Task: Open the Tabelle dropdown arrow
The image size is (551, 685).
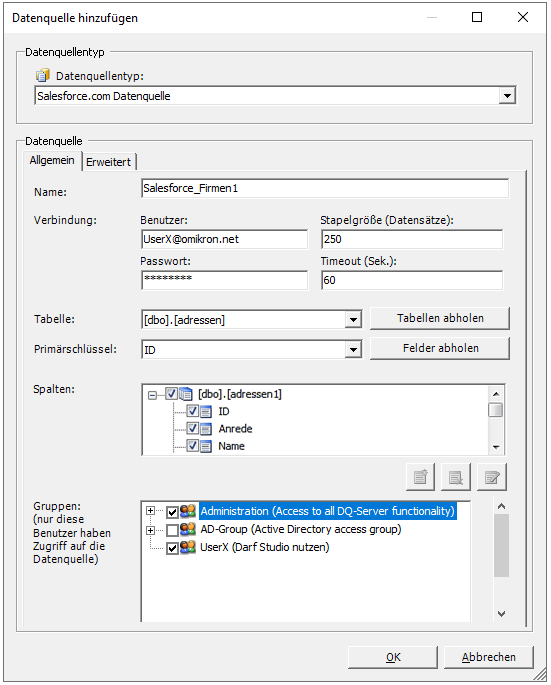Action: coord(353,320)
